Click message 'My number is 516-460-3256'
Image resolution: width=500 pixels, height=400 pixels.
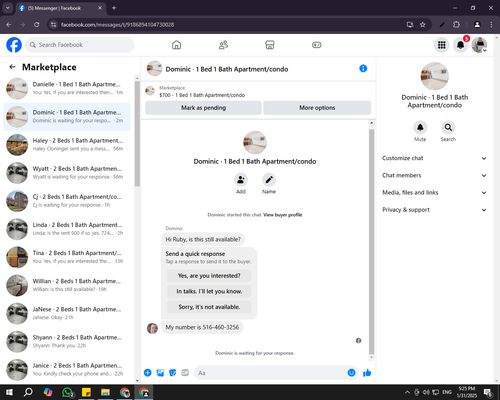click(202, 327)
